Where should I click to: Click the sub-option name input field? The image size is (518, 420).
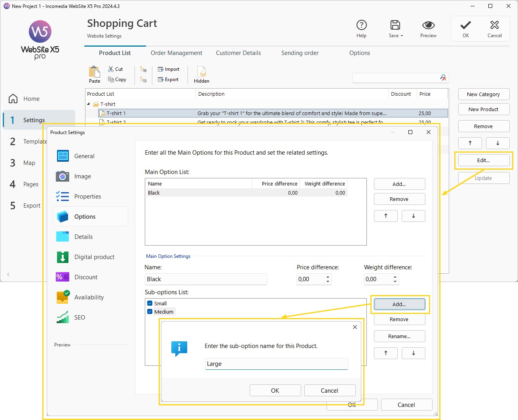point(276,364)
